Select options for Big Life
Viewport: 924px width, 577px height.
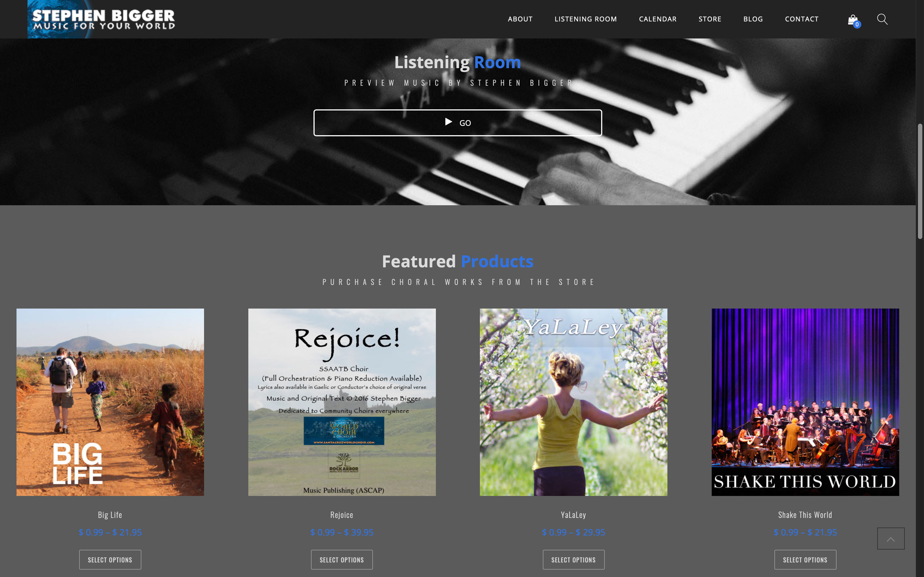coord(110,559)
